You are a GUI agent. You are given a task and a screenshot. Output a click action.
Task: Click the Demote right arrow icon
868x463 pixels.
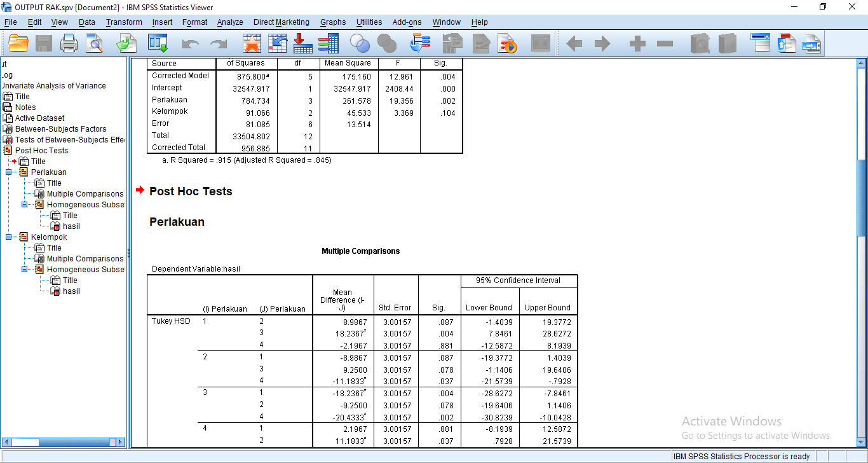[602, 44]
